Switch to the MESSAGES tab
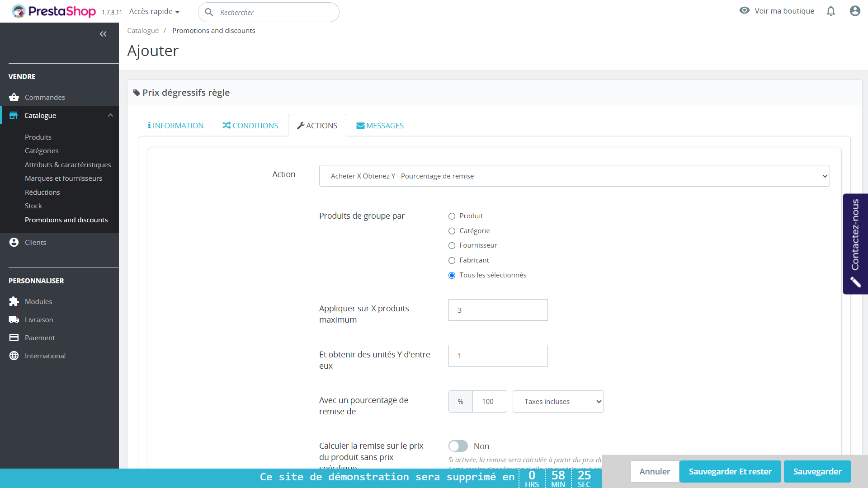The image size is (868, 488). point(380,126)
